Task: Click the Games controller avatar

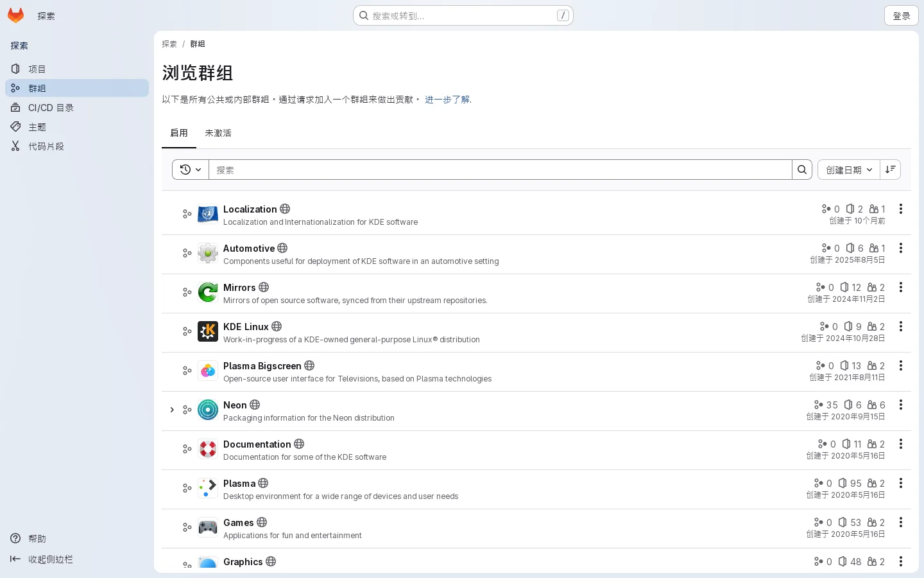Action: (208, 527)
